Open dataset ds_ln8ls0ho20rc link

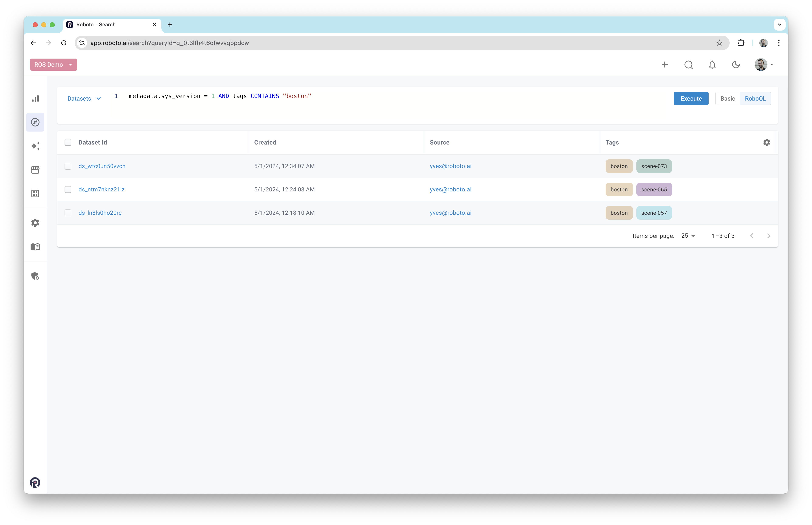click(x=100, y=213)
